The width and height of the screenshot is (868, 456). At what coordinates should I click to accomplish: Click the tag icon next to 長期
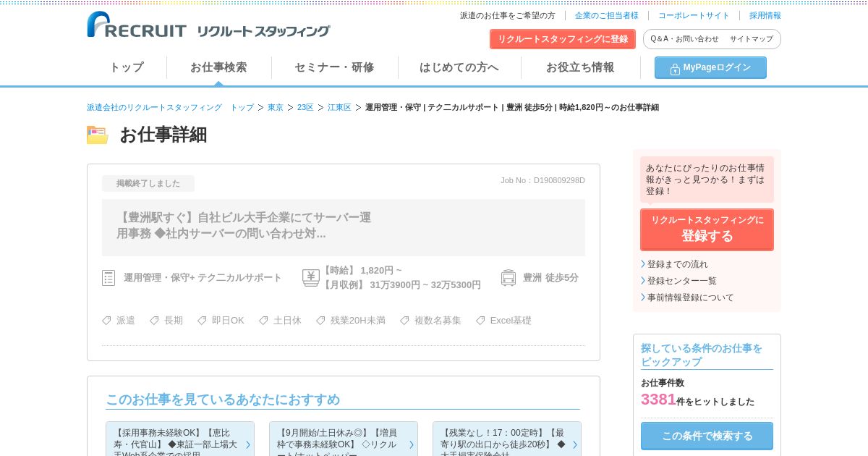[155, 320]
